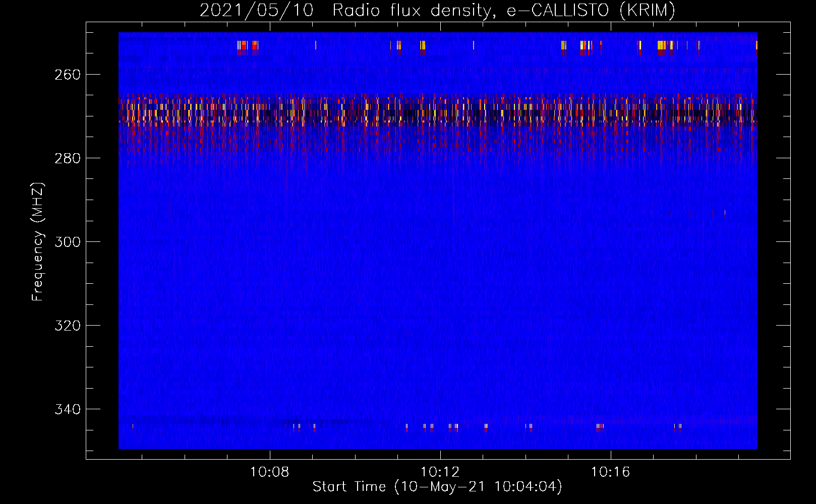
Task: Click the 300 frequency tick label
Action: (x=67, y=242)
